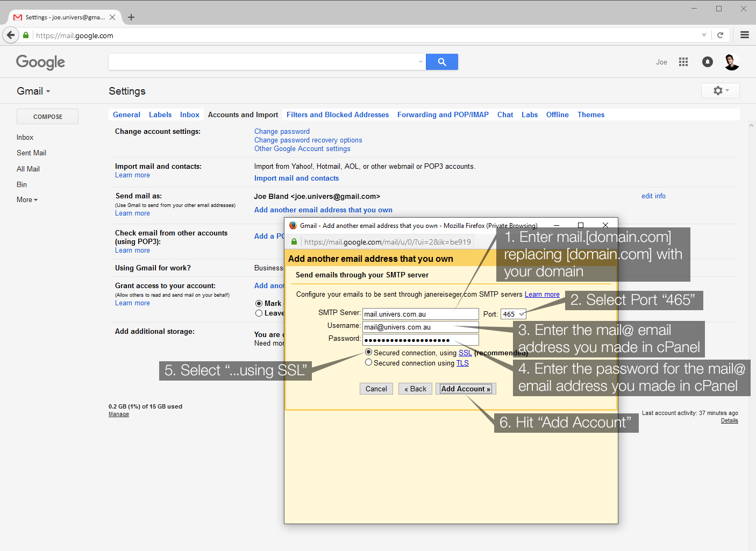Click the SMTP Server input field
Viewport: 756px width, 551px height.
420,314
